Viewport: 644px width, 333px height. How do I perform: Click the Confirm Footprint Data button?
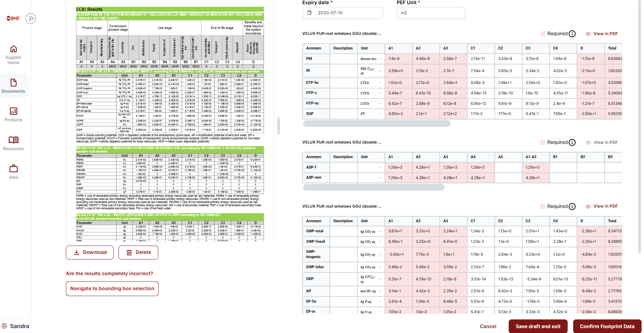[607, 326]
